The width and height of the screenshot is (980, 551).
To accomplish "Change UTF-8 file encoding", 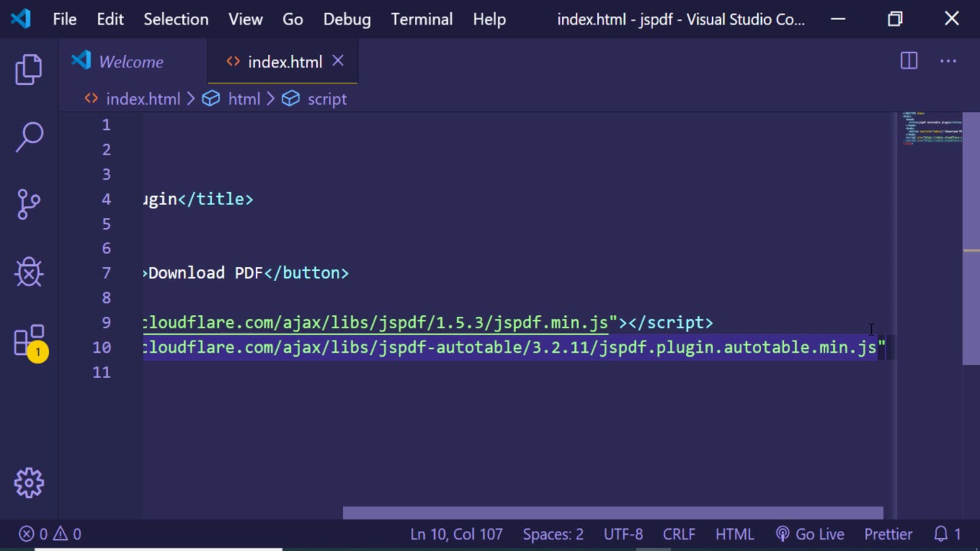I will (623, 534).
